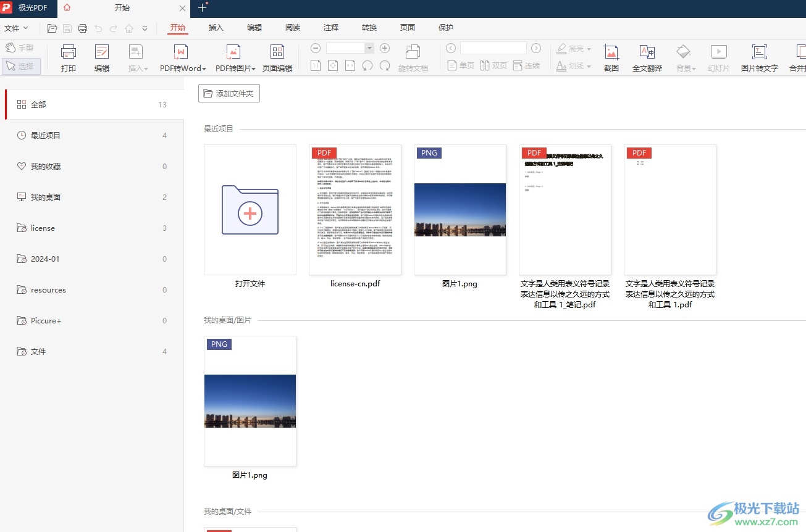Select the 选择 selection tool
This screenshot has height=532, width=806.
[x=22, y=66]
